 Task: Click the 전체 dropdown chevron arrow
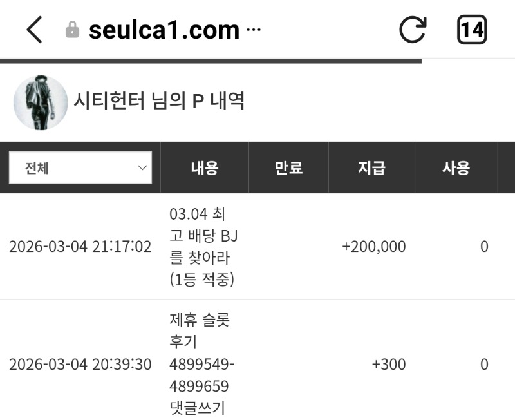coord(142,168)
